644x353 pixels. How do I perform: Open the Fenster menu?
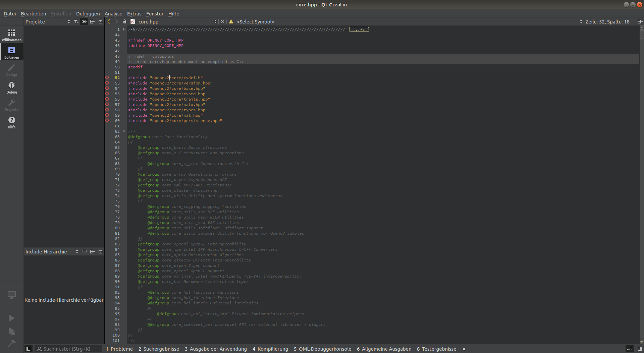pyautogui.click(x=155, y=13)
